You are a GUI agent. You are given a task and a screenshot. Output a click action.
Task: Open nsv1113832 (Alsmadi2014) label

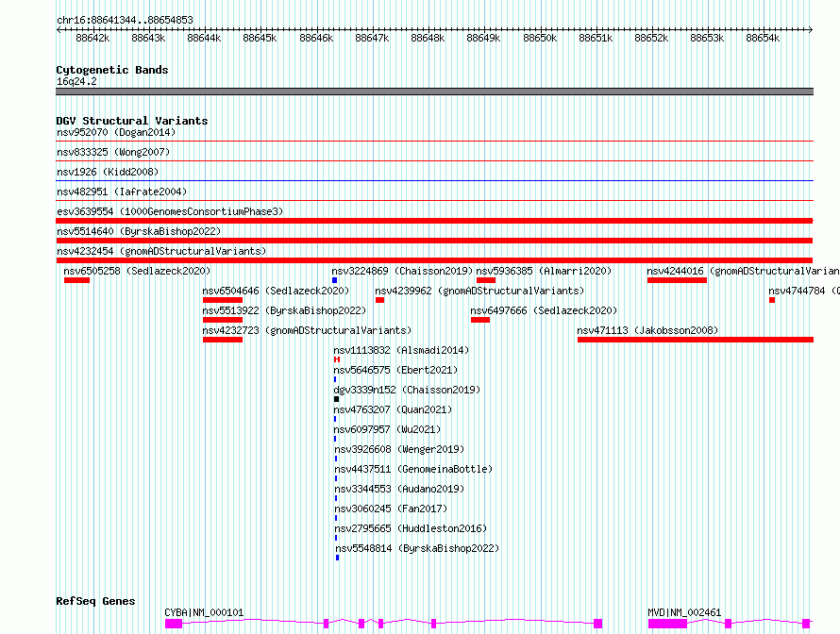click(401, 350)
